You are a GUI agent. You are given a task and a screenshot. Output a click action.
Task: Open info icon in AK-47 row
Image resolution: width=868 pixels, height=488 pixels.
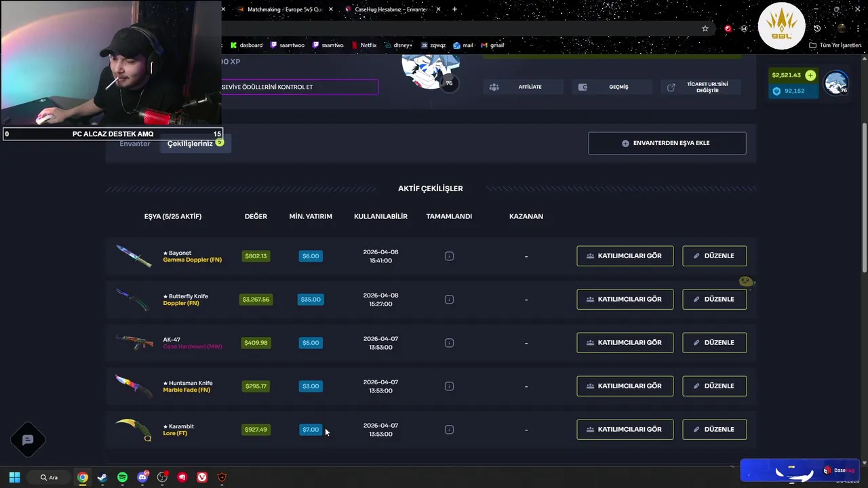click(449, 343)
